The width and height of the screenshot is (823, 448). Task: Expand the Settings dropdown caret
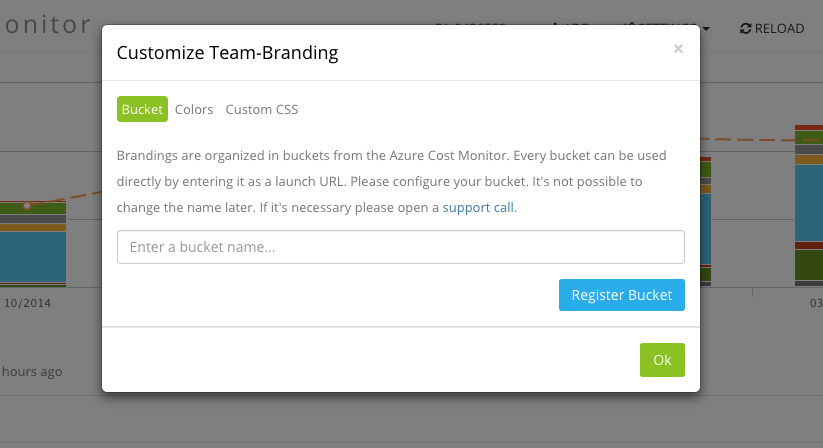[x=706, y=29]
